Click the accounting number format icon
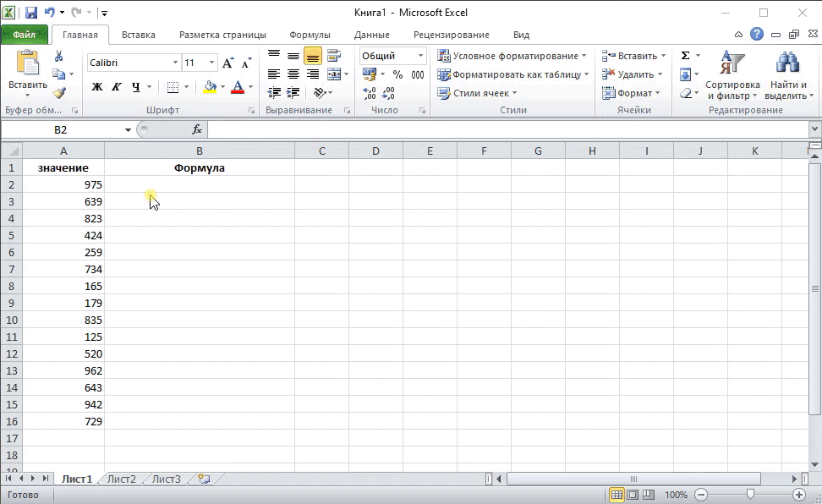Screen dimensions: 822x504 pos(370,74)
